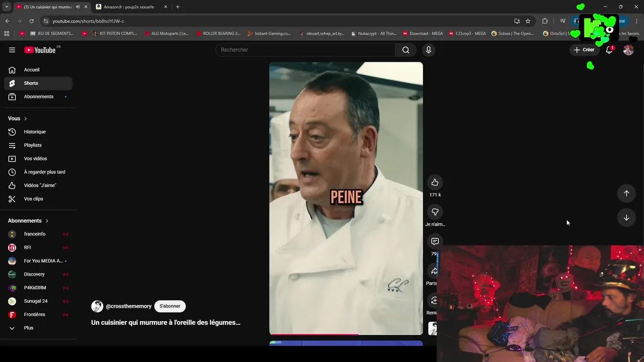Viewport: 644px width, 362px height.
Task: Close the Amazon.fr tab
Action: 166,7
